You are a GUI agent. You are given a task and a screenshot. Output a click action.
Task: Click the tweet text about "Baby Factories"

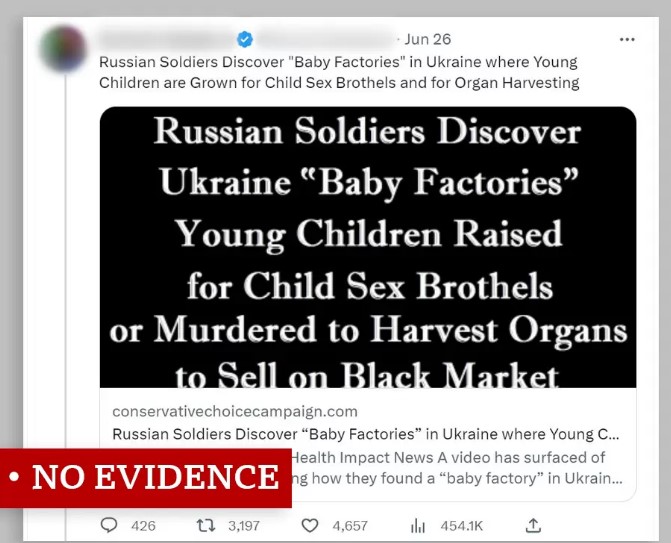pyautogui.click(x=339, y=72)
